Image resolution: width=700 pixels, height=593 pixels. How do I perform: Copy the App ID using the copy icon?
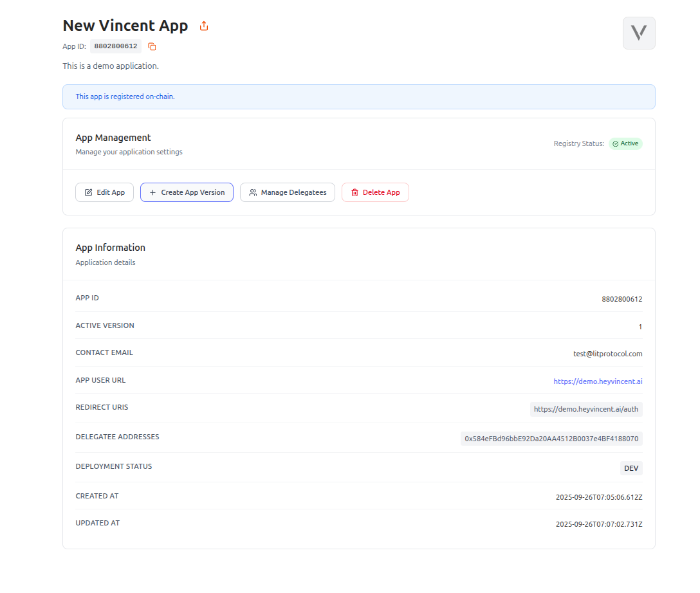coord(151,46)
